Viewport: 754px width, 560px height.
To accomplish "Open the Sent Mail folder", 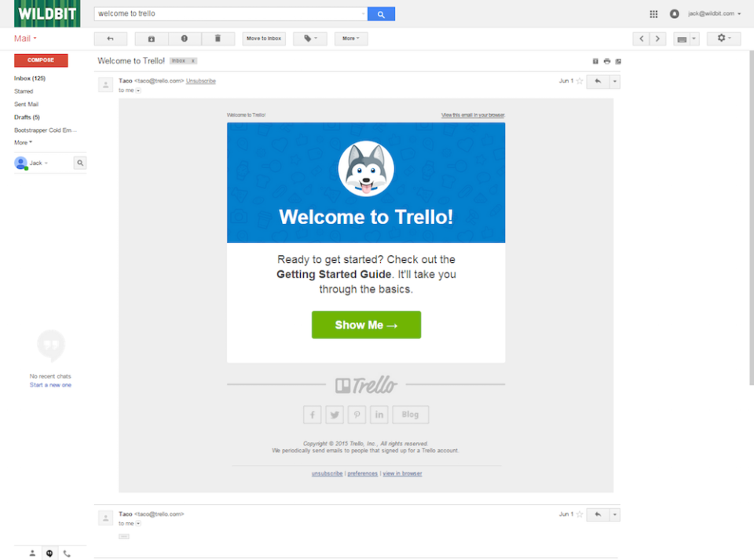I will pyautogui.click(x=27, y=104).
